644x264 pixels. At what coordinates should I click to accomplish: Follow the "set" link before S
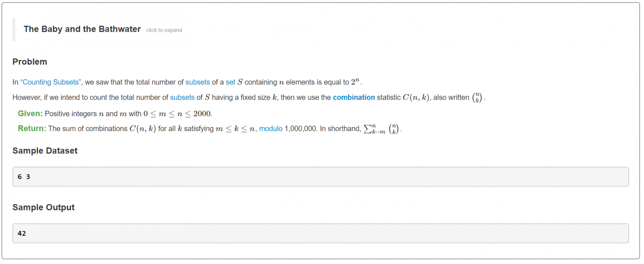tap(230, 82)
